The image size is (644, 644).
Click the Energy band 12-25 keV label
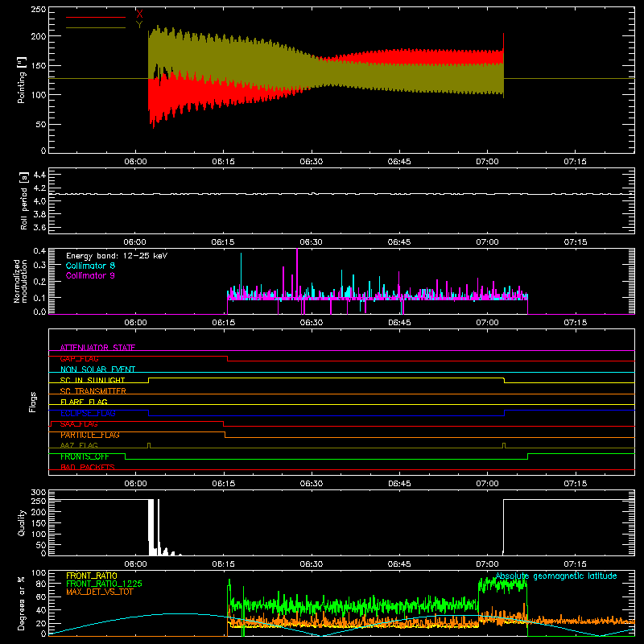(x=117, y=256)
